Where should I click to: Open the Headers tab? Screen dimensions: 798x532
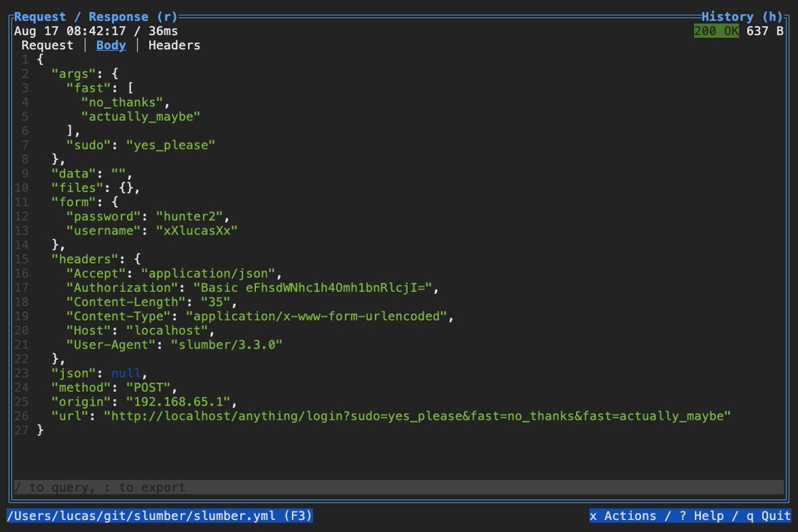[x=174, y=45]
